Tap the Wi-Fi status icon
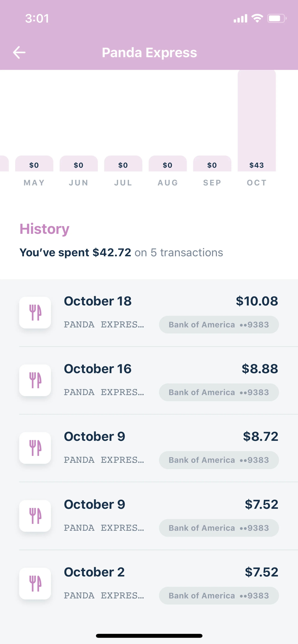This screenshot has width=298, height=644. click(257, 18)
